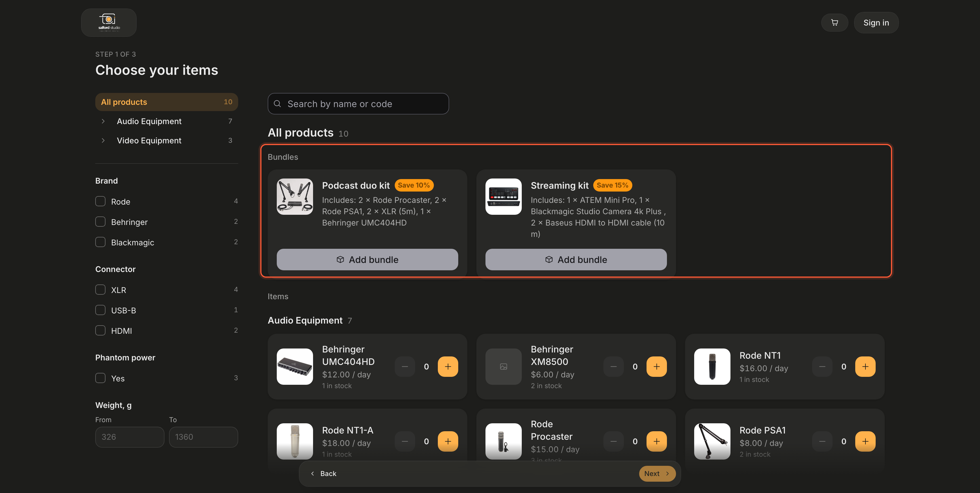
Task: Increase Behringer UMC404HD quantity with plus
Action: [448, 366]
